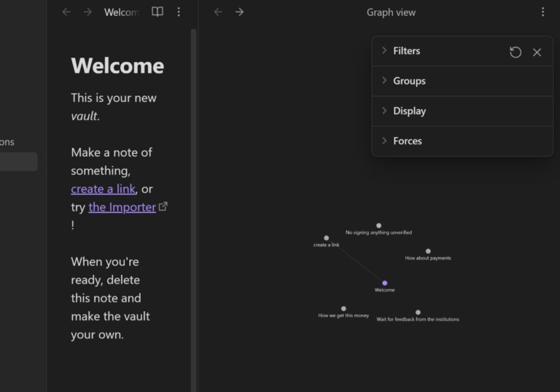Open the 'No signing anything unverified' node
560x392 pixels.
378,226
